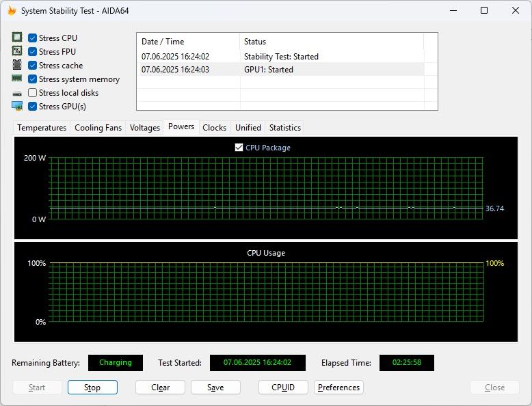Save the test results
532x406 pixels.
(x=215, y=388)
